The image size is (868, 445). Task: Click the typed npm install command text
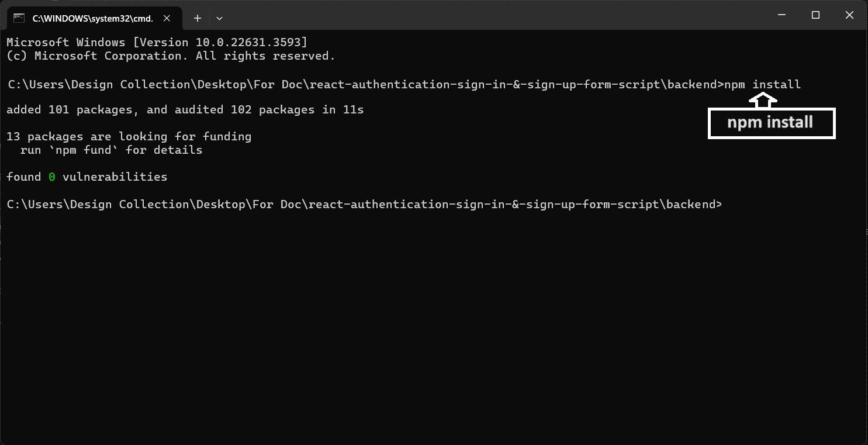pos(762,84)
